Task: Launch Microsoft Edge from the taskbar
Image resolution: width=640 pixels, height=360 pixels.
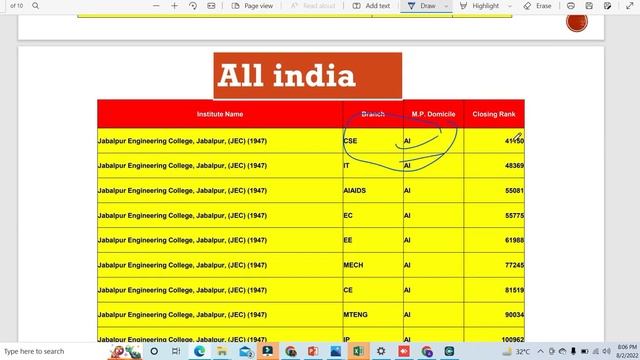Action: click(x=199, y=351)
